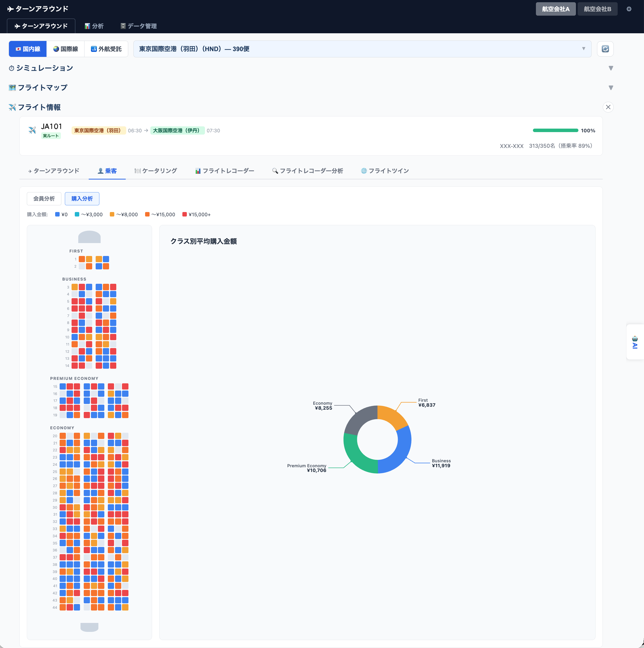This screenshot has width=644, height=648.
Task: Open the フライトツイン tab
Action: (385, 171)
